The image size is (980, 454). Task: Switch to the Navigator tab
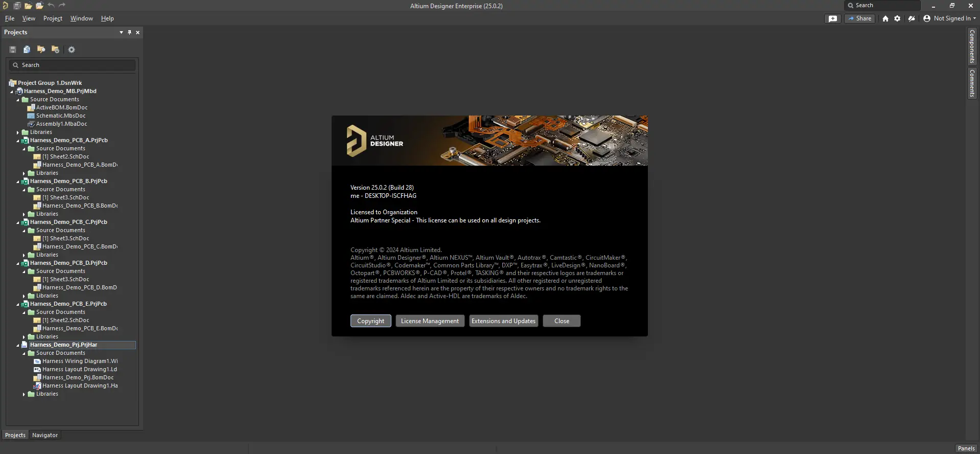coord(45,435)
